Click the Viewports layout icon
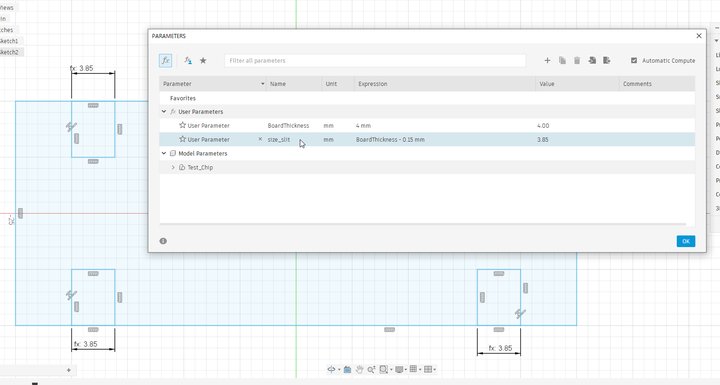 tap(428, 368)
